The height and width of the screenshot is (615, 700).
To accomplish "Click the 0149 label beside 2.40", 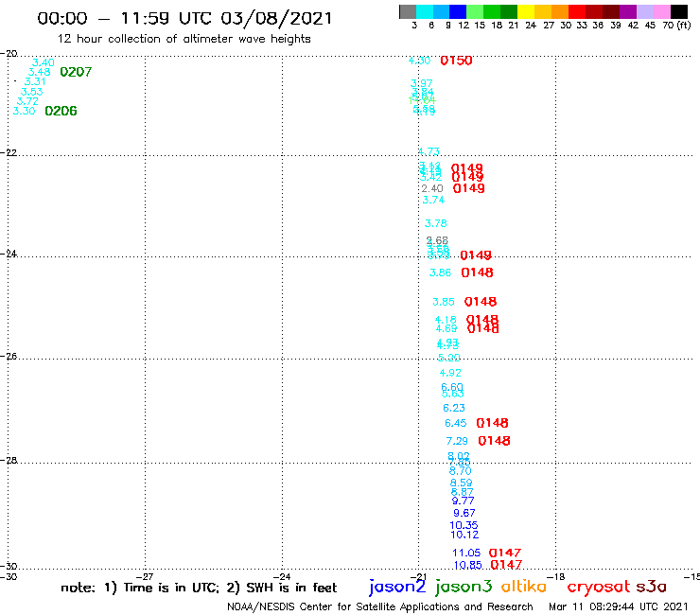I will click(x=469, y=188).
